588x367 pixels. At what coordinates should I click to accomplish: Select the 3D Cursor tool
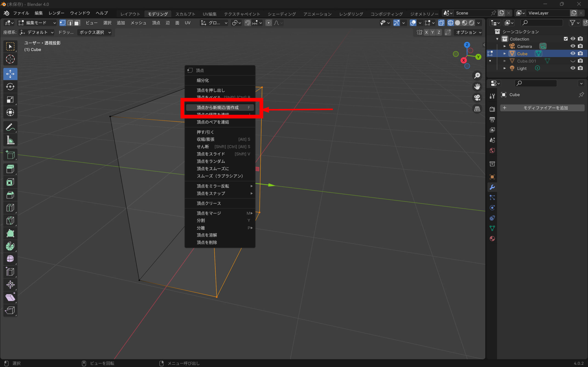click(10, 59)
